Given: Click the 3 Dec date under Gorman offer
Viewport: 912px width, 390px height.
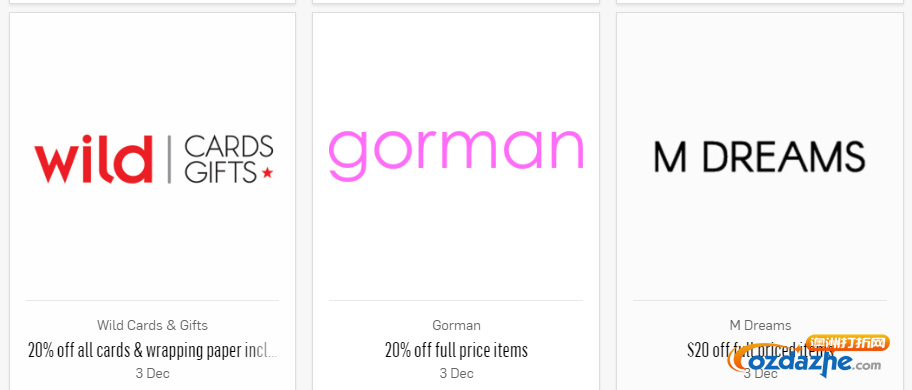Looking at the screenshot, I should click(x=457, y=373).
